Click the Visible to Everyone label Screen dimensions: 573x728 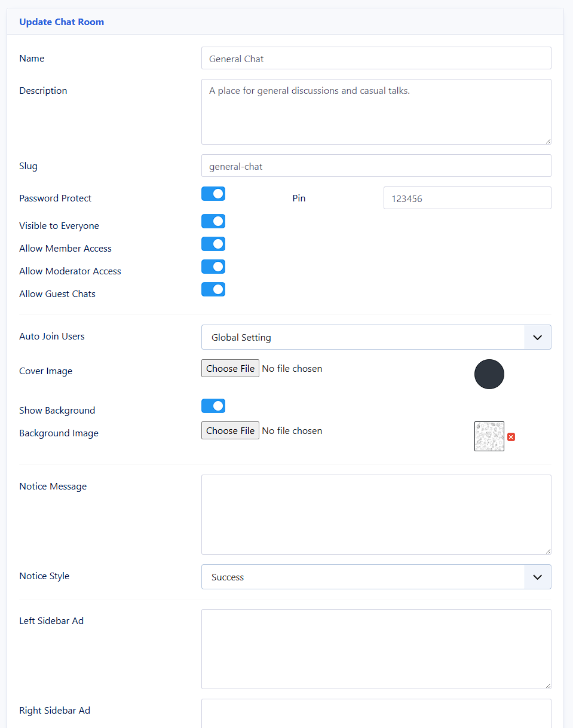59,225
